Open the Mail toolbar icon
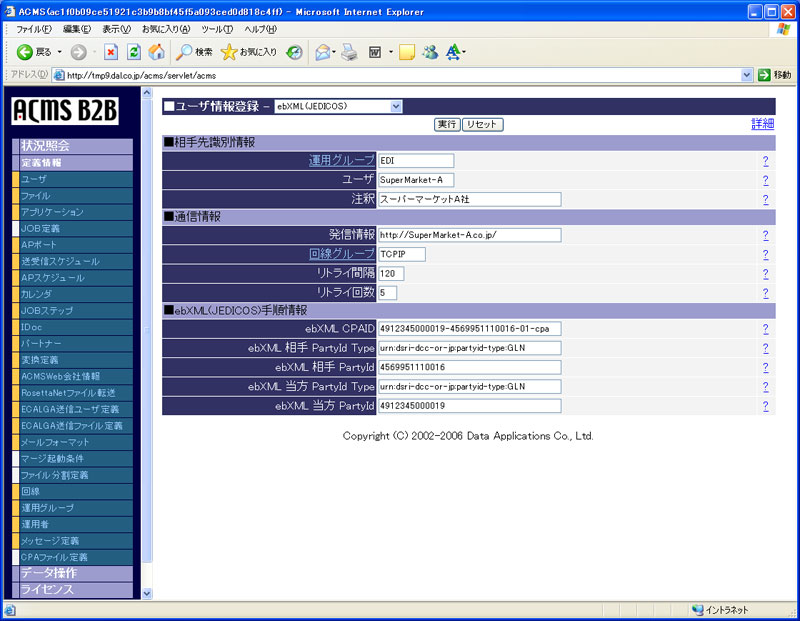Viewport: 800px width, 621px height. [x=323, y=52]
